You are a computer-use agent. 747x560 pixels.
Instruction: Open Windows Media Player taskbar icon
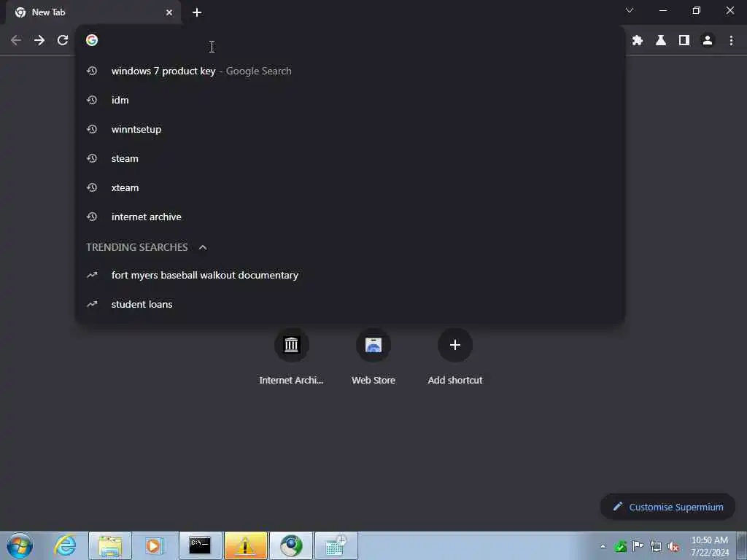[x=155, y=545]
